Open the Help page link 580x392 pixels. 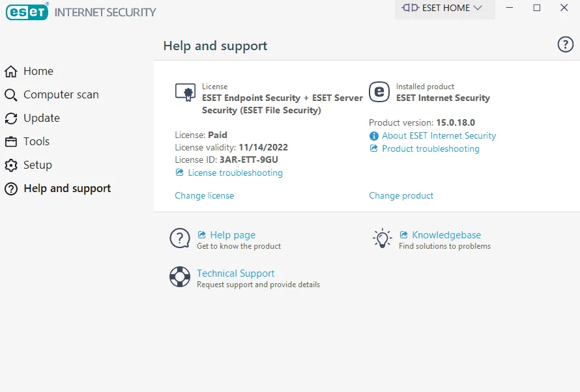point(233,235)
